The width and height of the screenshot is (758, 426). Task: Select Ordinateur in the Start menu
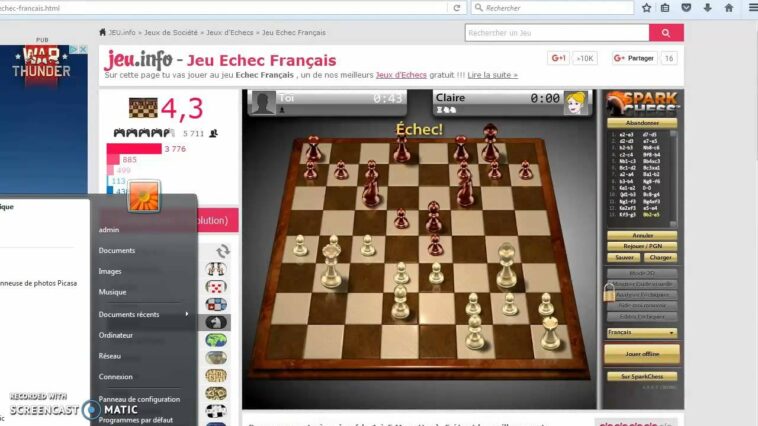[116, 335]
